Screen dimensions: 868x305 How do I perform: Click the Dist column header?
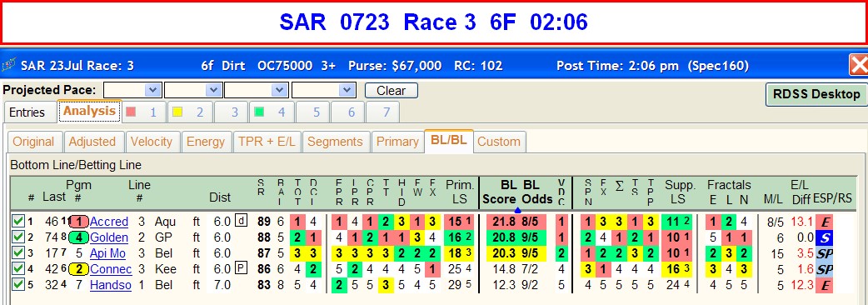pyautogui.click(x=220, y=197)
